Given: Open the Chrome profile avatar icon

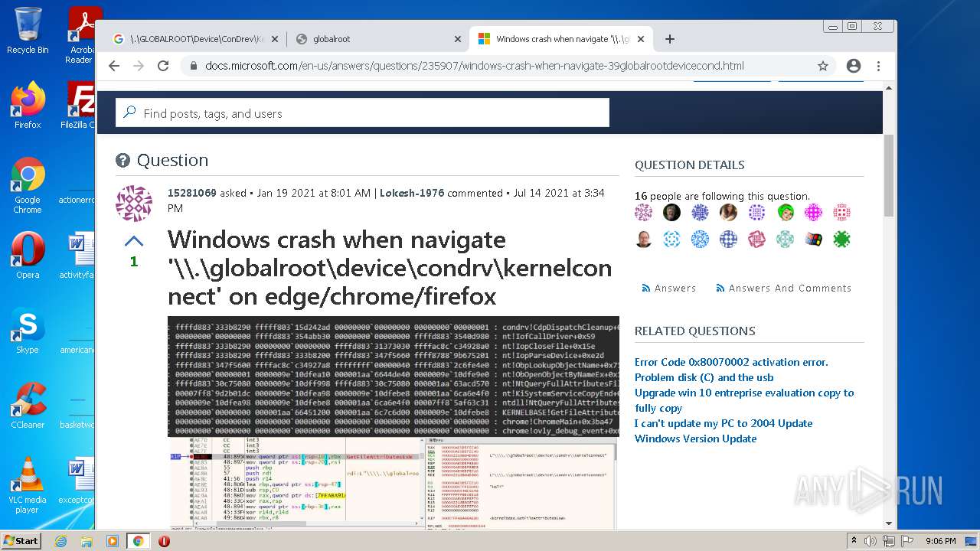Looking at the screenshot, I should [x=854, y=66].
